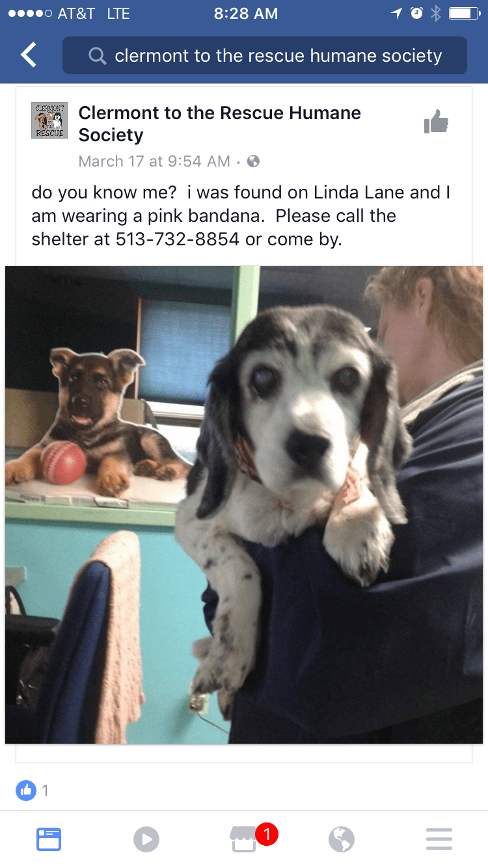This screenshot has width=488, height=868.
Task: Tap the search magnifier icon
Action: coord(98,57)
